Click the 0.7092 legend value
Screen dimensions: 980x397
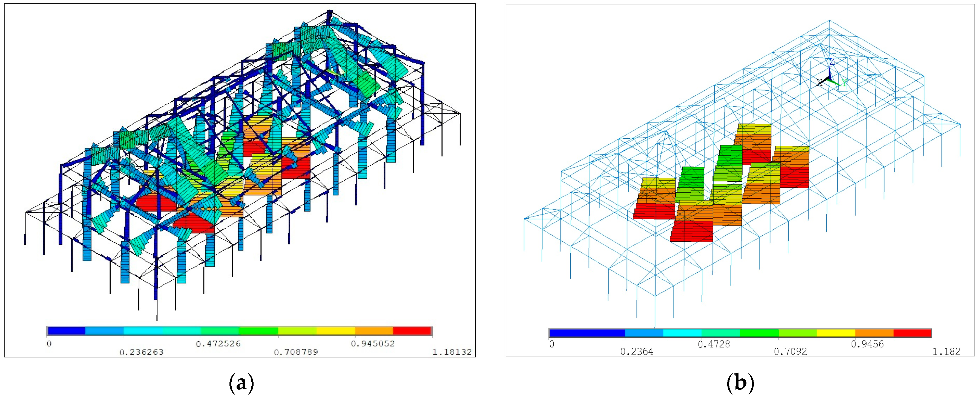point(790,352)
